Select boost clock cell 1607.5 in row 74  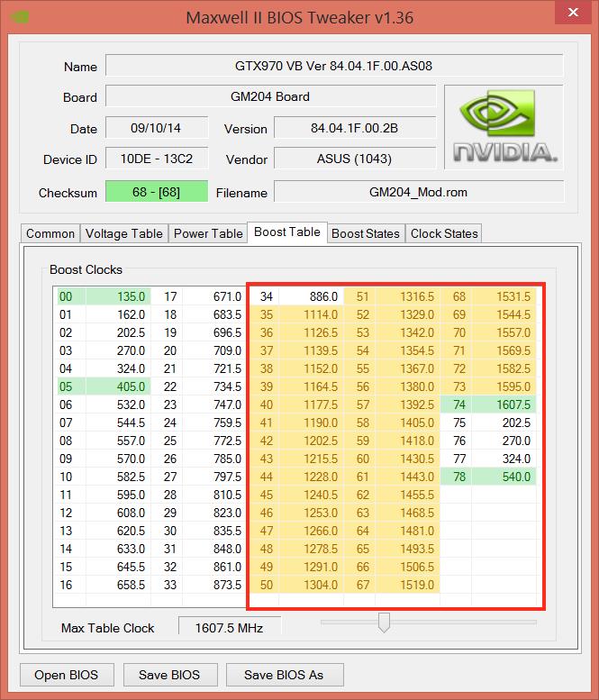pyautogui.click(x=504, y=405)
